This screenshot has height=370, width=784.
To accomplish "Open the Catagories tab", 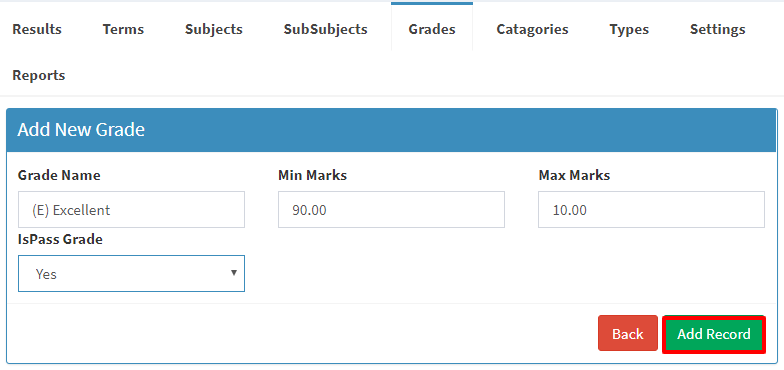I will (x=532, y=29).
